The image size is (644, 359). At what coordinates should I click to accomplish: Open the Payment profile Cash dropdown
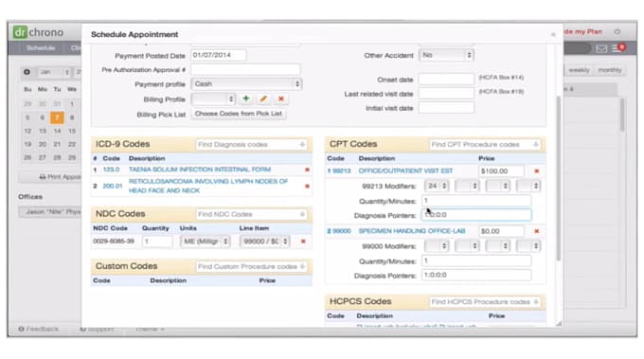pyautogui.click(x=246, y=83)
